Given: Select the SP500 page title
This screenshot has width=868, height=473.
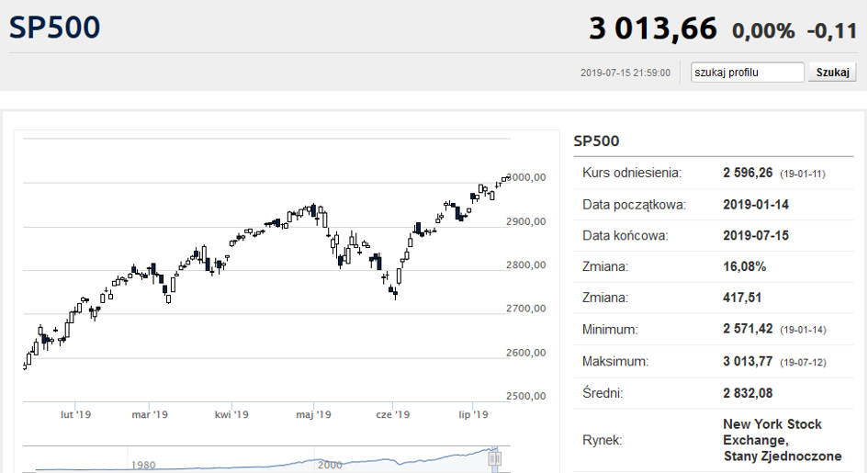Looking at the screenshot, I should [x=54, y=28].
